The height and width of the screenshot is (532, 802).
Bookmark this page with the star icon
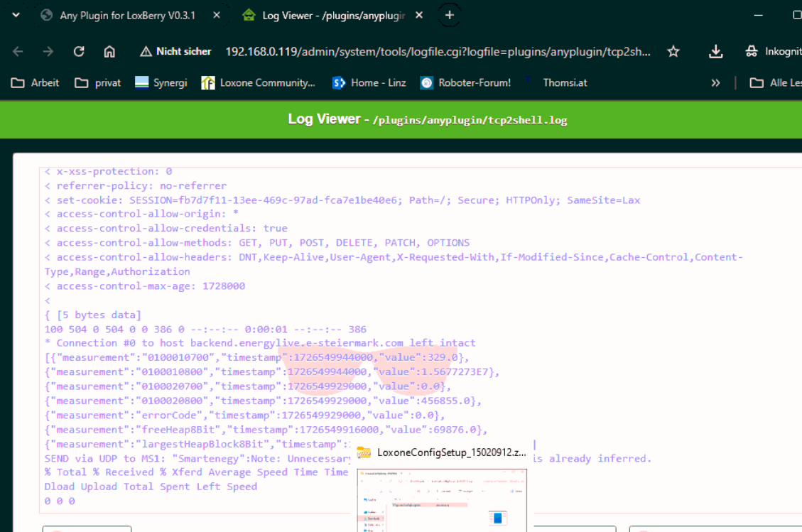pyautogui.click(x=673, y=51)
